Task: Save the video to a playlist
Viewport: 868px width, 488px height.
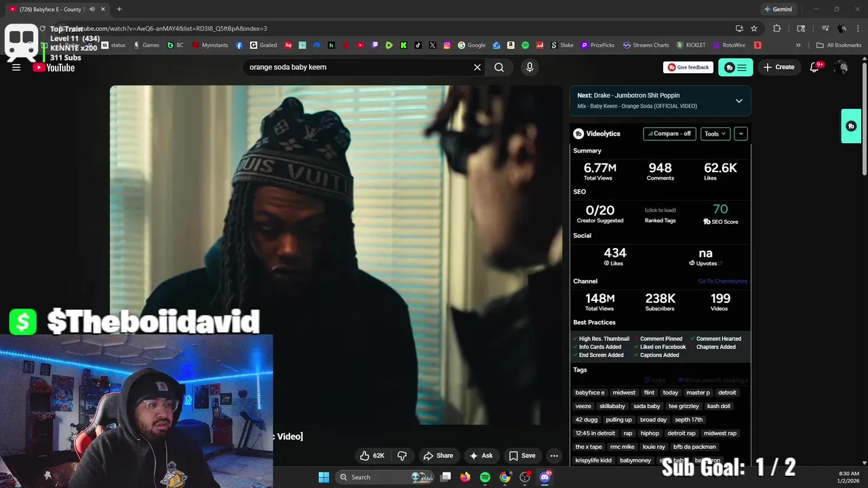Action: [522, 455]
